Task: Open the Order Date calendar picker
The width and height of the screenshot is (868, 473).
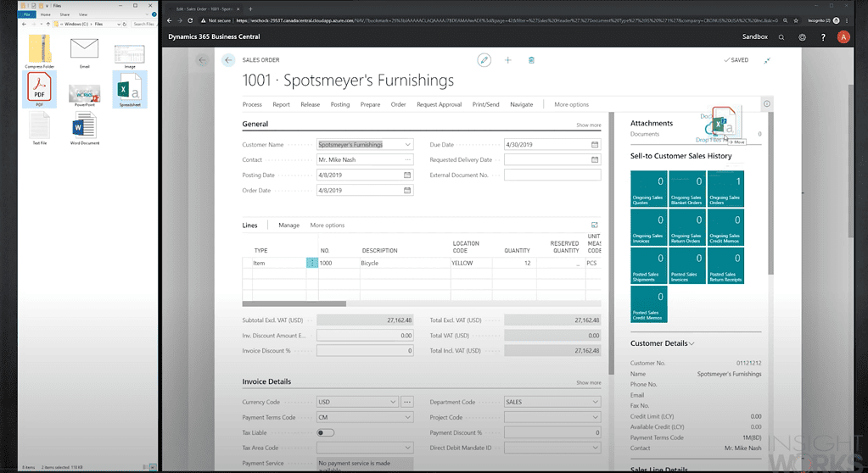Action: click(x=407, y=191)
